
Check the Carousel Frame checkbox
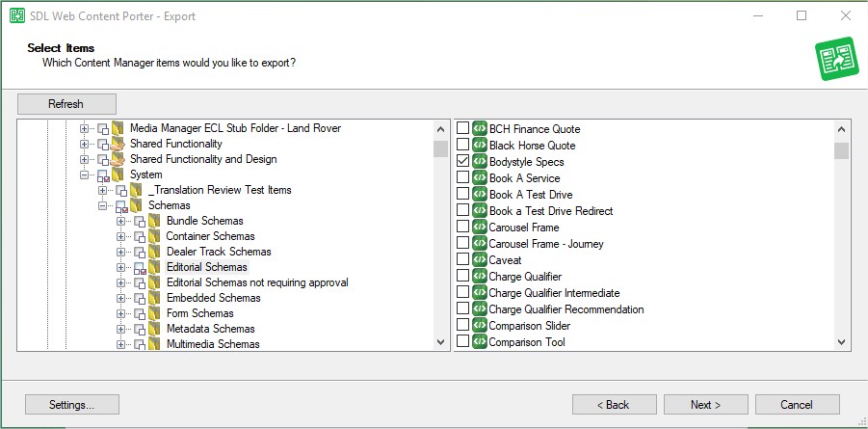[462, 227]
